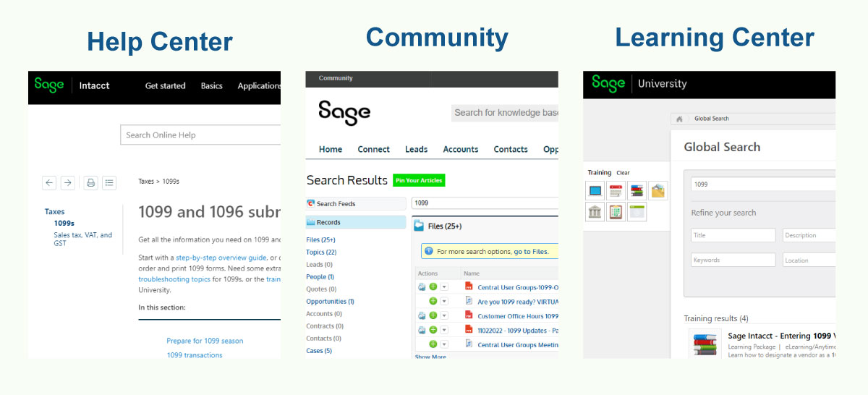Select the stacked books training filter icon
The height and width of the screenshot is (395, 868).
pos(637,191)
